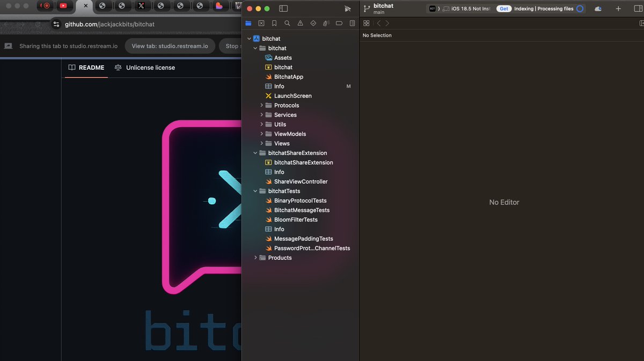Screen dimensions: 644x361
Task: Open the Bookmark navigator icon
Action: [x=274, y=24]
